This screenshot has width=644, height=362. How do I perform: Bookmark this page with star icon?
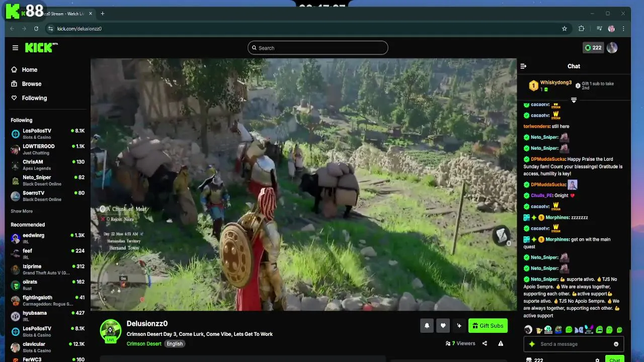point(565,29)
